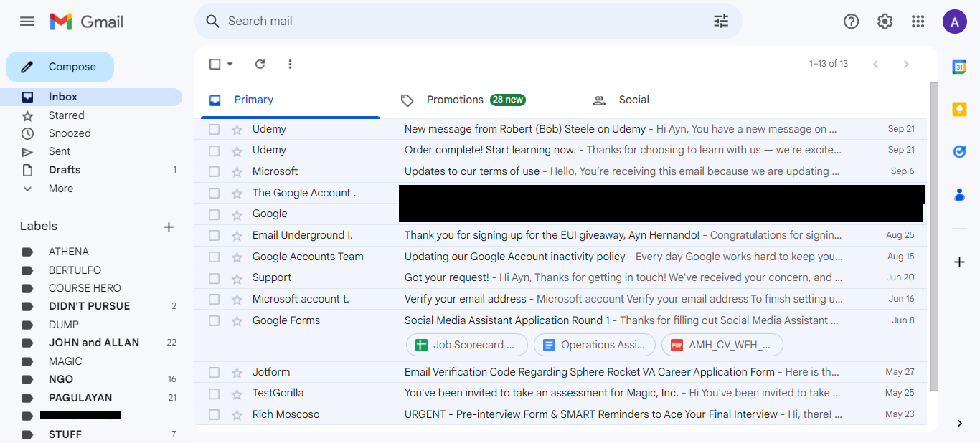
Task: Open the Google apps grid
Action: 918,22
